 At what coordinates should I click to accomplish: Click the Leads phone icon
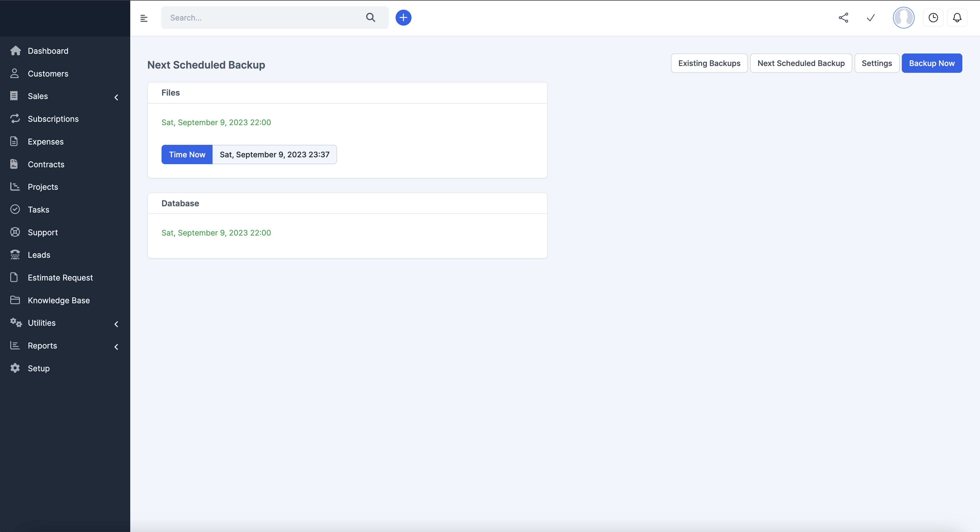coord(15,255)
